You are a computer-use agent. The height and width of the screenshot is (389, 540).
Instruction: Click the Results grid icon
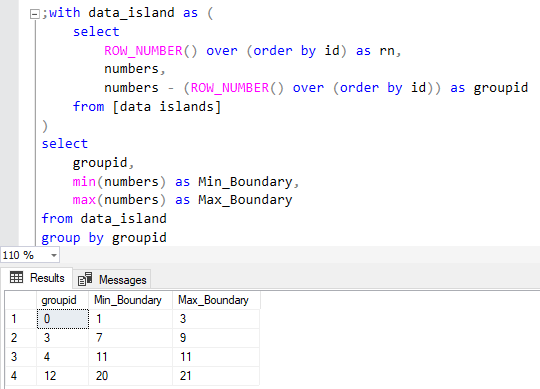tap(17, 277)
